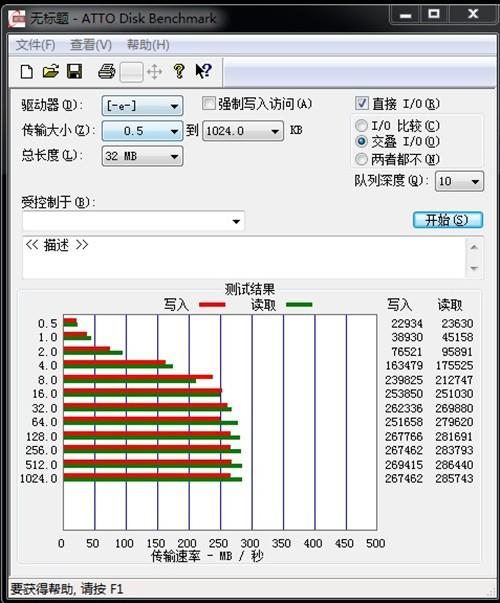This screenshot has height=603, width=500.
Task: Click the Save floppy disk icon
Action: point(74,72)
